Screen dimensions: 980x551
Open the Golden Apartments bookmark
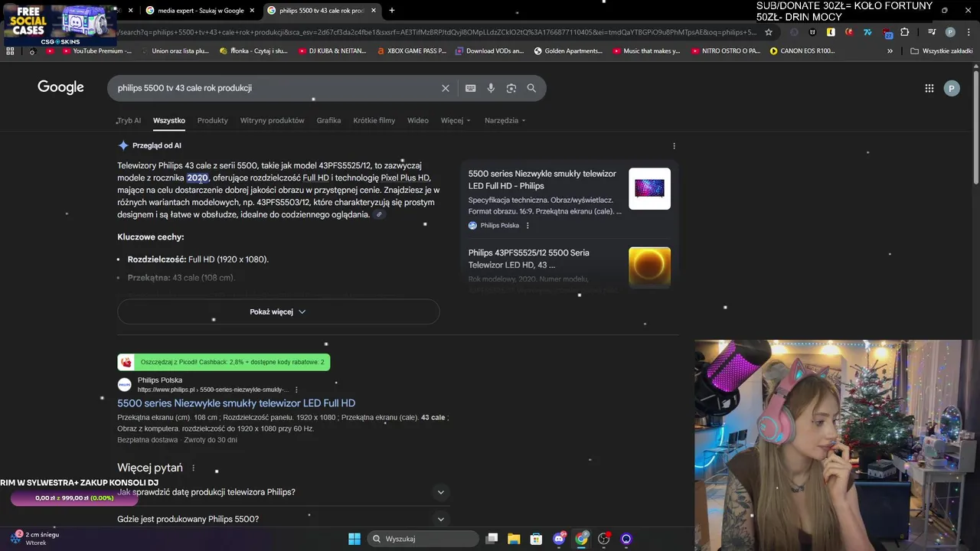click(568, 51)
